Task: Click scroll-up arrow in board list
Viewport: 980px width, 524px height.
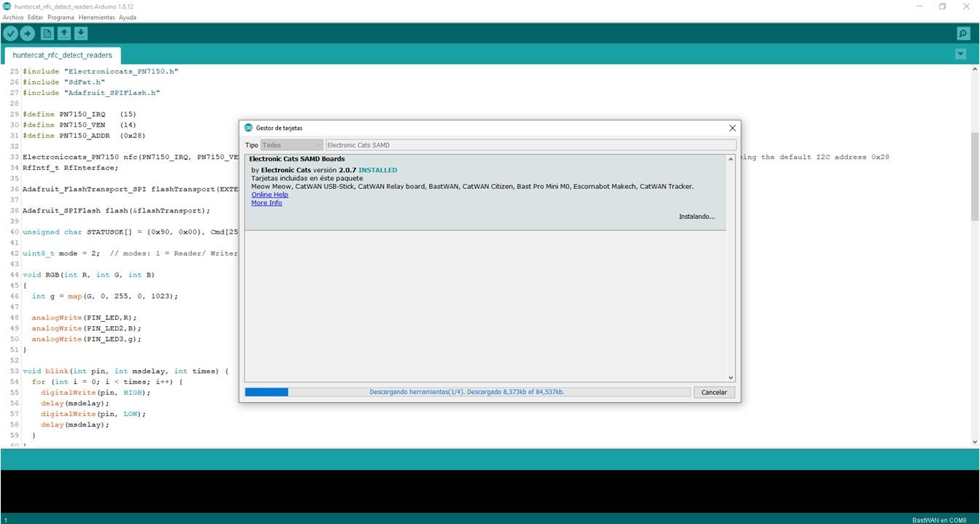Action: pos(731,159)
